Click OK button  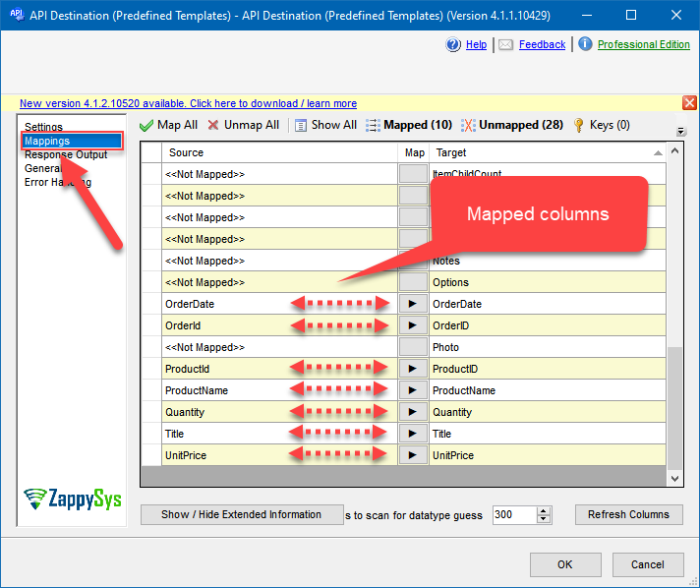(565, 564)
